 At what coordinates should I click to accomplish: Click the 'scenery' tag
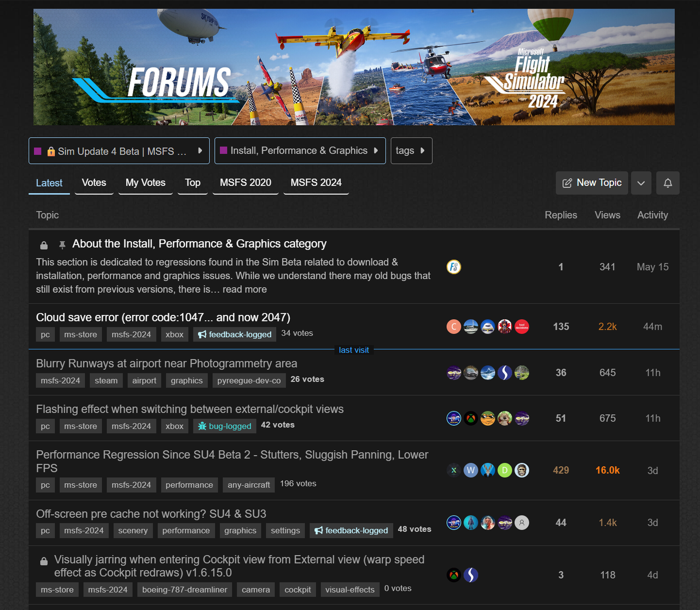(x=133, y=530)
